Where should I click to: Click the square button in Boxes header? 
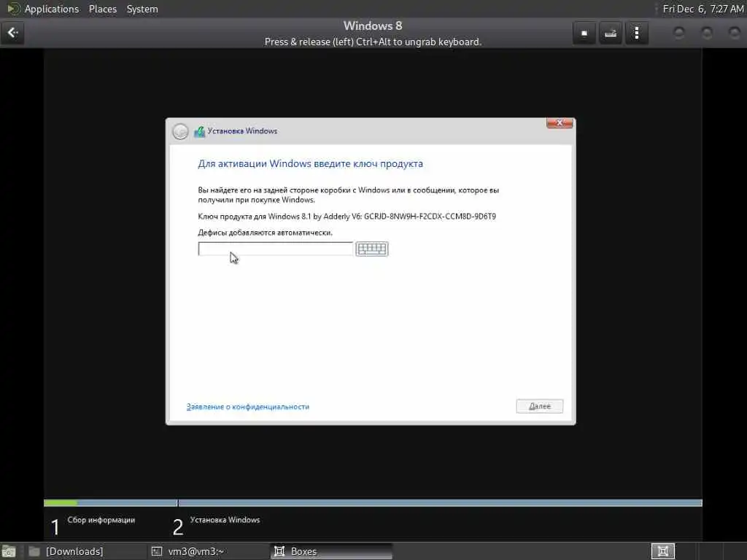click(584, 34)
